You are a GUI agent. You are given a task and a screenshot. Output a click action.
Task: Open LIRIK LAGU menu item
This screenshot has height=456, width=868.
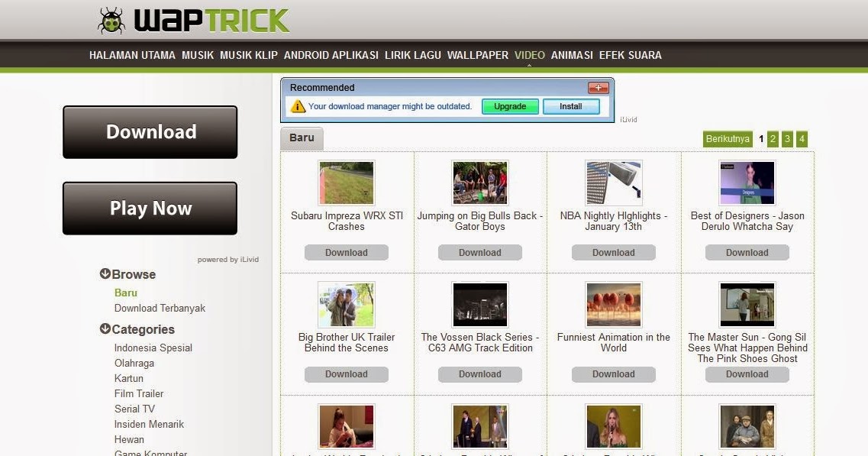tap(413, 56)
